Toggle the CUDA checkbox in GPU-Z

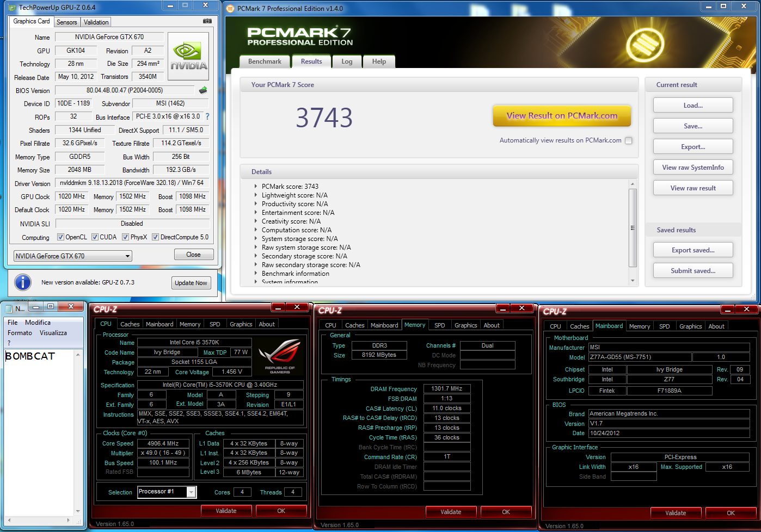[x=95, y=237]
